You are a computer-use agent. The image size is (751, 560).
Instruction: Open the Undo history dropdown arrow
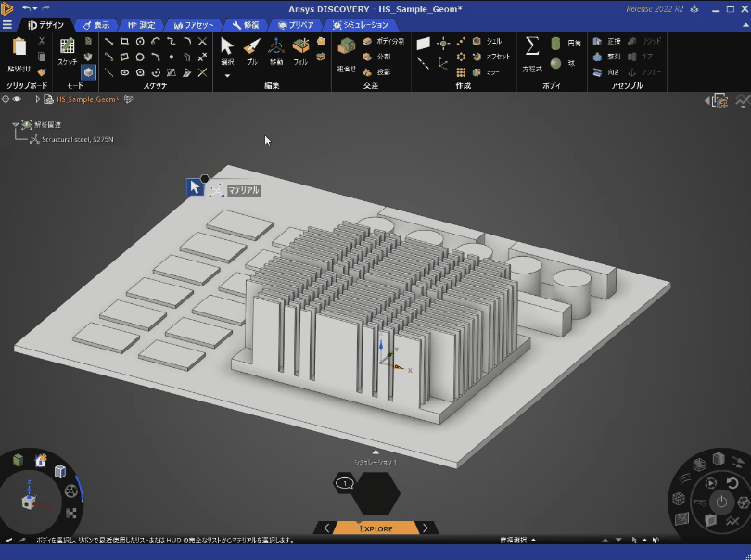35,8
